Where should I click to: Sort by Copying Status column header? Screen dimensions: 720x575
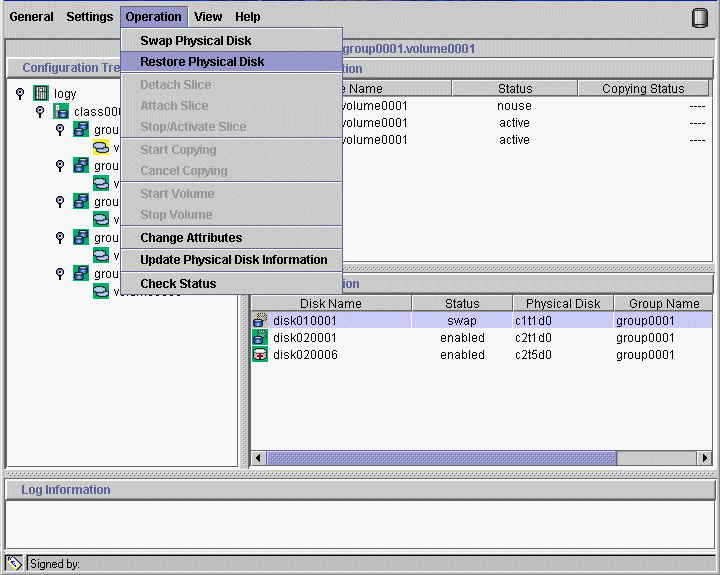pyautogui.click(x=643, y=88)
